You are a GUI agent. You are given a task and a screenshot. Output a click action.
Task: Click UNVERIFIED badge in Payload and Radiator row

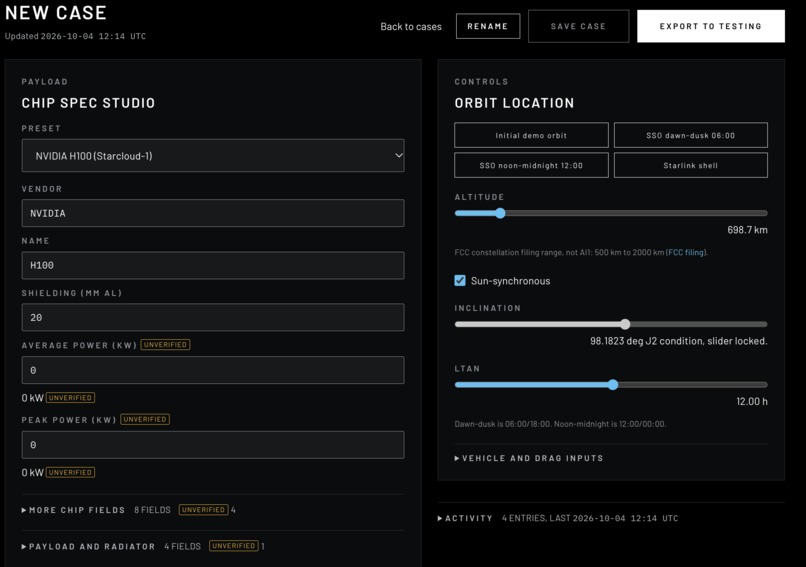click(233, 545)
